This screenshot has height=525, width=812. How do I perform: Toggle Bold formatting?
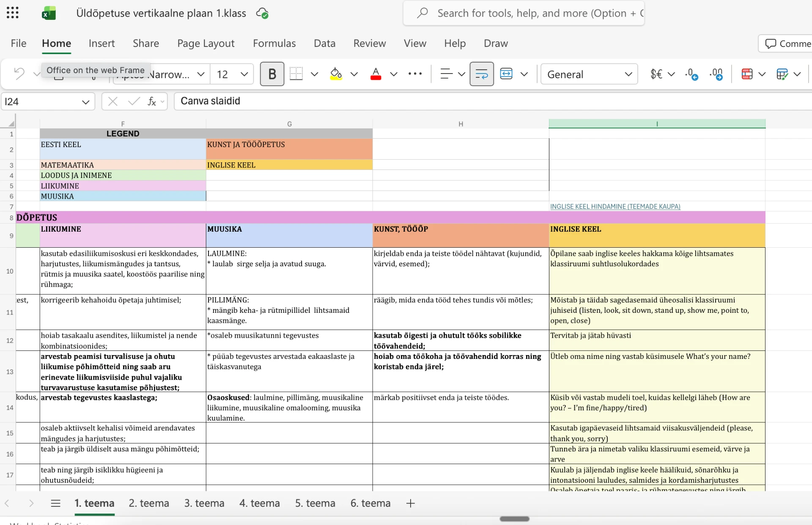click(272, 74)
